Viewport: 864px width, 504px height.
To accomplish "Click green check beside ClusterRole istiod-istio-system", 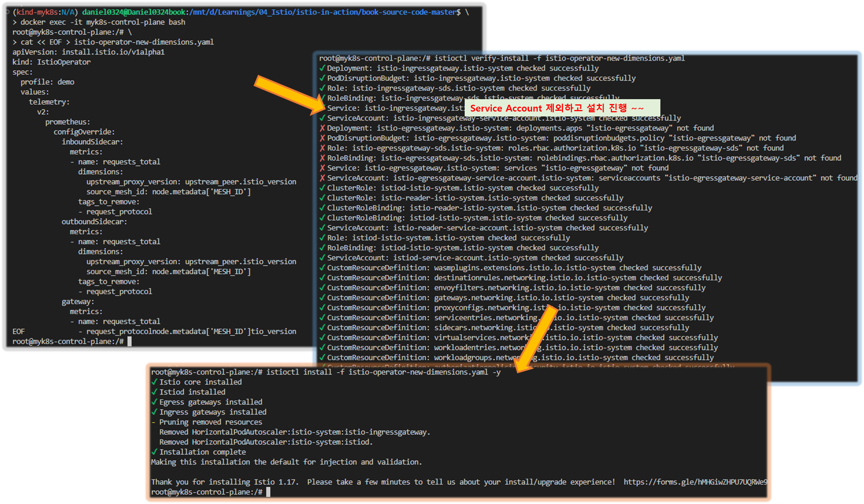I will click(322, 188).
